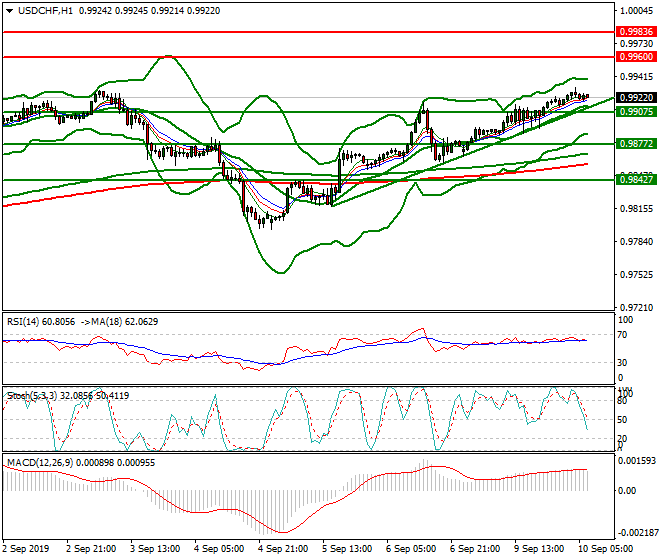
Task: Click the 0.99415 price axis value
Action: (x=636, y=77)
